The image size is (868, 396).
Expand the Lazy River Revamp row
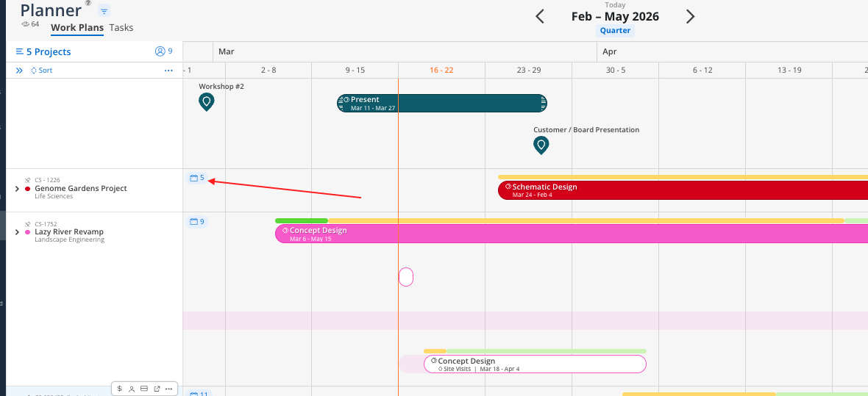(17, 232)
